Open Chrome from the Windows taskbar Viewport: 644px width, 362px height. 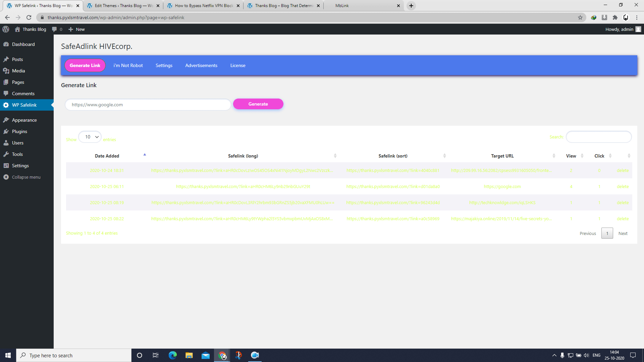click(222, 355)
